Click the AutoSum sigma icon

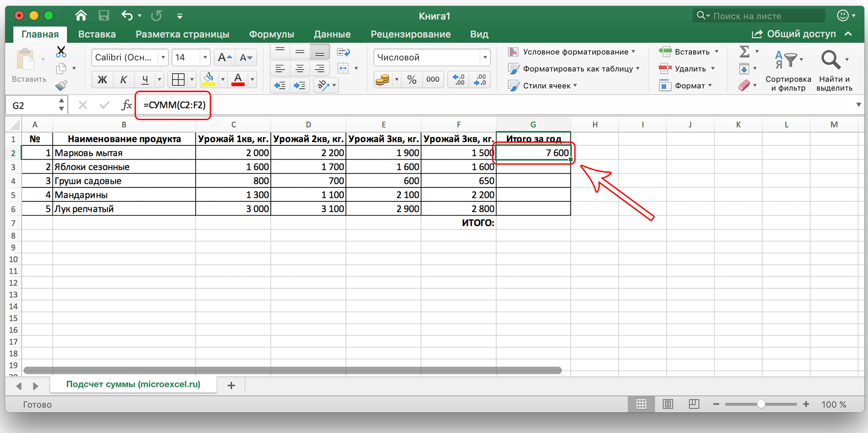[744, 52]
